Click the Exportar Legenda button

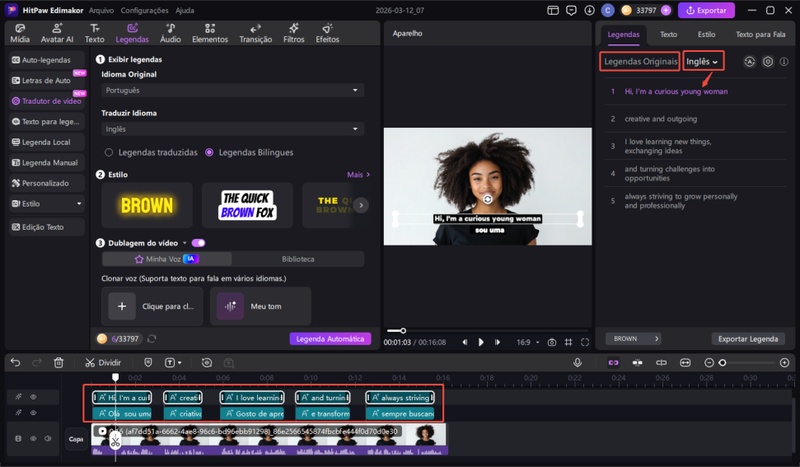(748, 339)
